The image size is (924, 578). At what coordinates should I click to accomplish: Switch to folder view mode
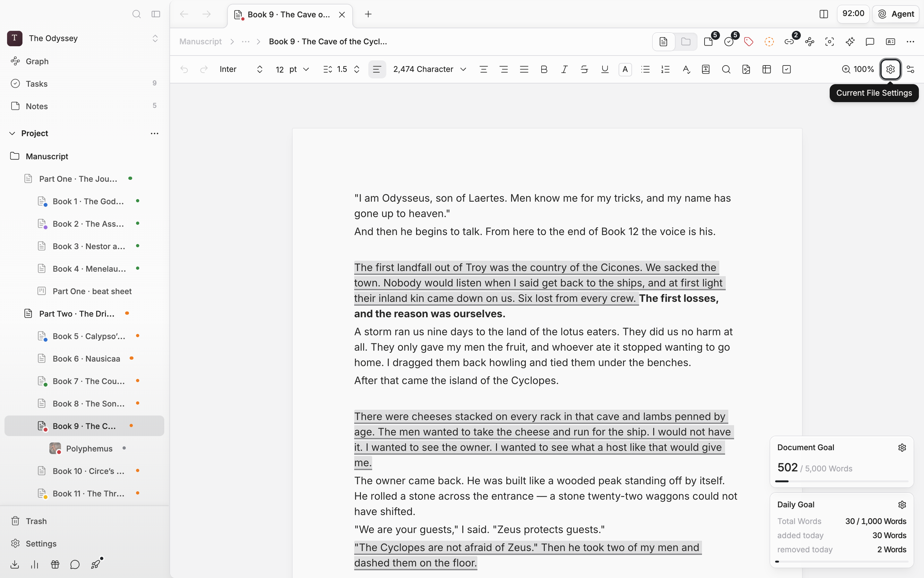(686, 42)
